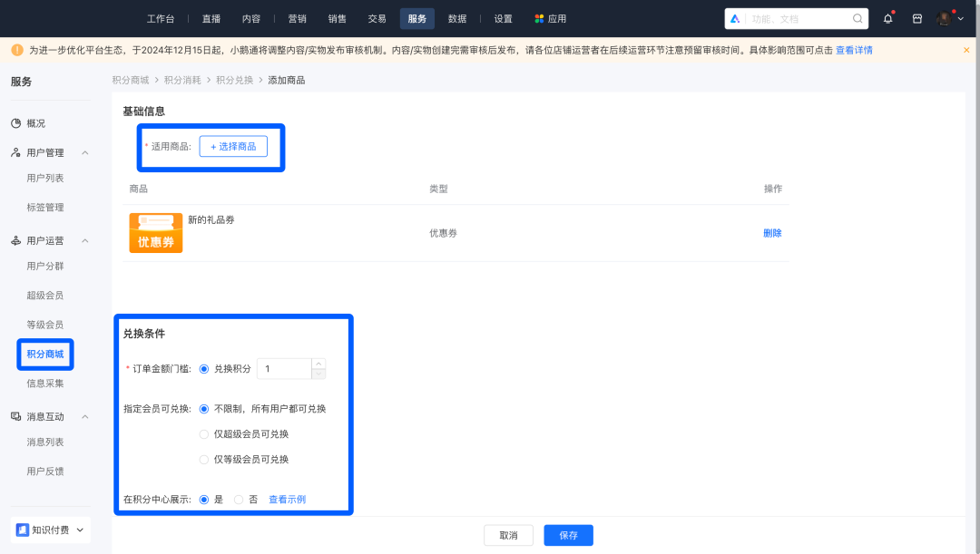Open 用户分群 in the sidebar
The image size is (980, 554).
pyautogui.click(x=45, y=266)
